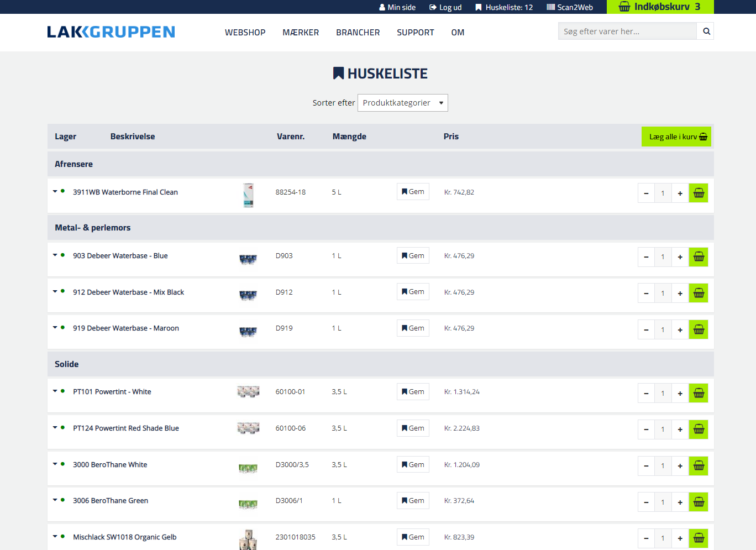Increase quantity for PT124 Powertint Red Shade Blue

click(x=680, y=429)
